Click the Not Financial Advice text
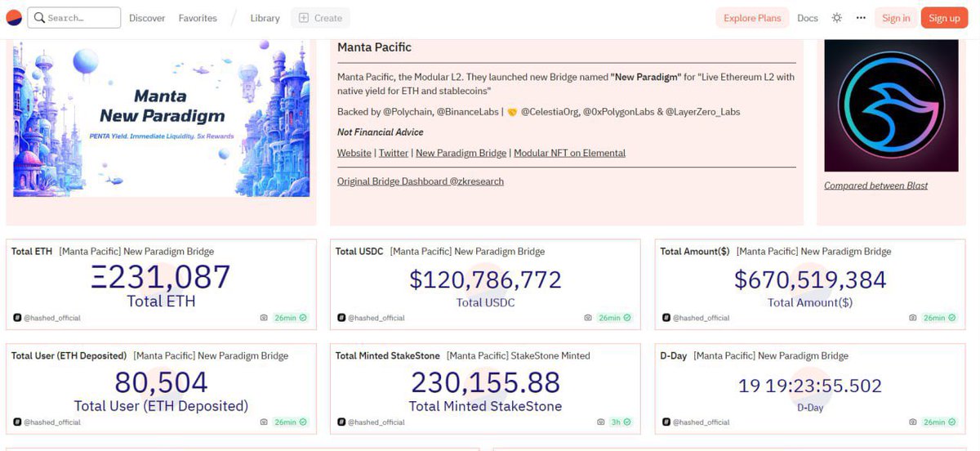 (x=381, y=132)
